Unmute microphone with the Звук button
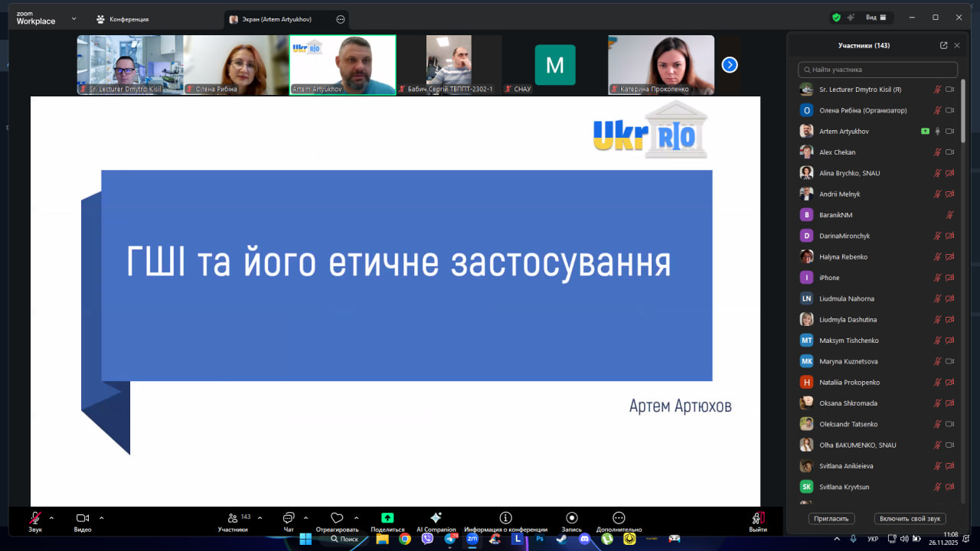 point(35,518)
